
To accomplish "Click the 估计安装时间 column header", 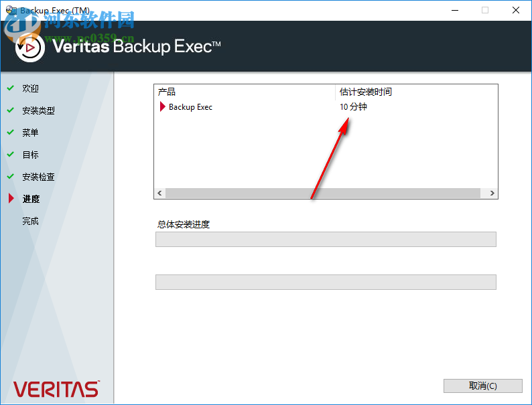I will pyautogui.click(x=416, y=92).
